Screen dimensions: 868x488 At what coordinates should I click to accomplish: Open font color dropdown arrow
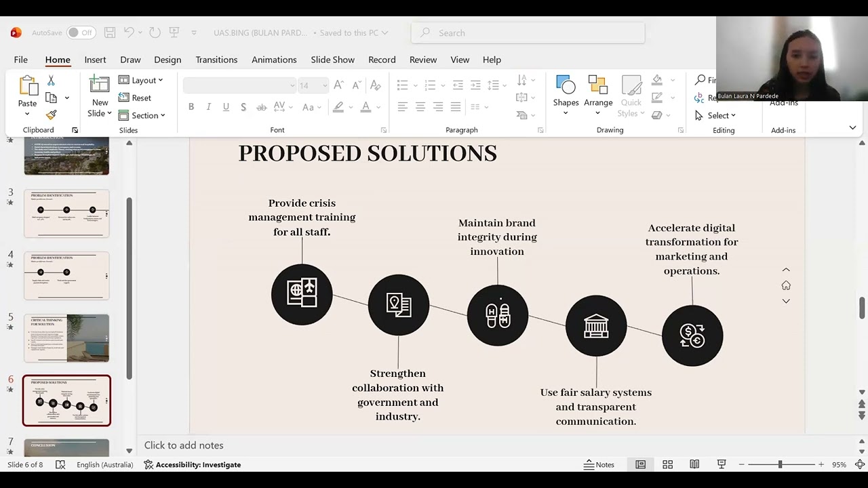(378, 107)
